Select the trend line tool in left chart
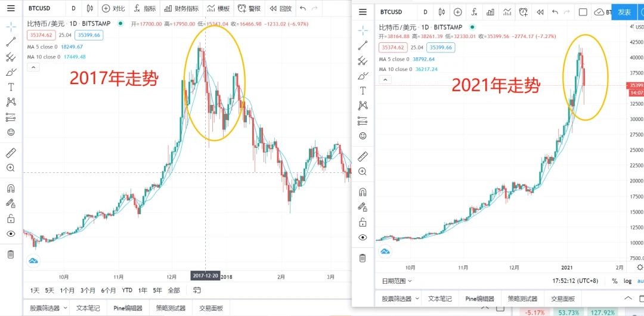Viewport: 644px width, 316px height. click(11, 42)
